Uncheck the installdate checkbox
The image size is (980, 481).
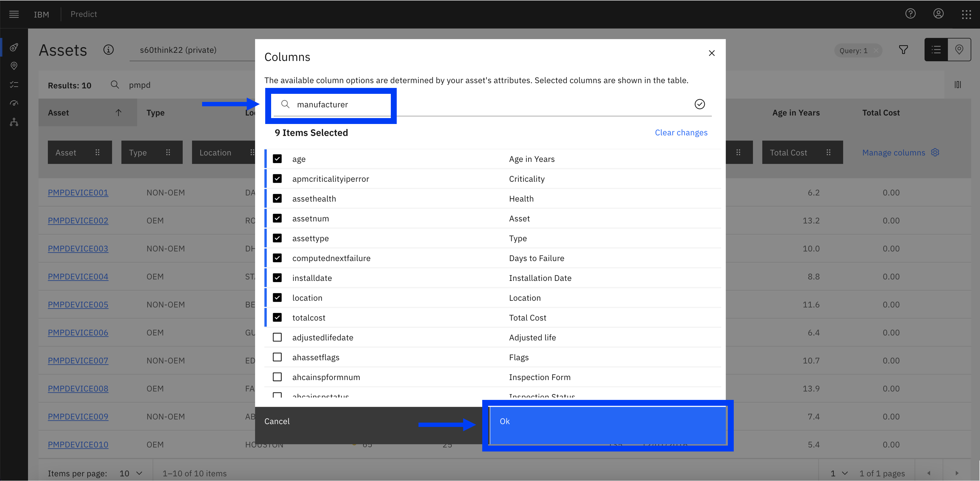tap(277, 277)
